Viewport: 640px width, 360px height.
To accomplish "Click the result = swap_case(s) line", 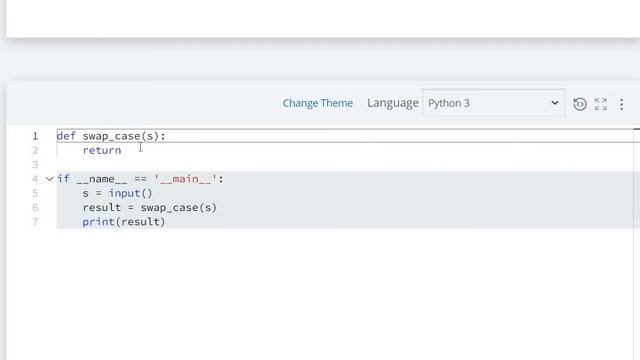I will coord(149,207).
